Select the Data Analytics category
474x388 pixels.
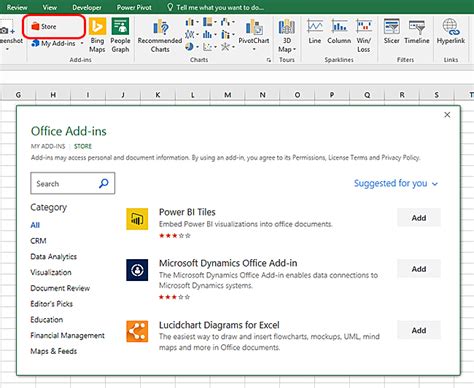point(54,257)
